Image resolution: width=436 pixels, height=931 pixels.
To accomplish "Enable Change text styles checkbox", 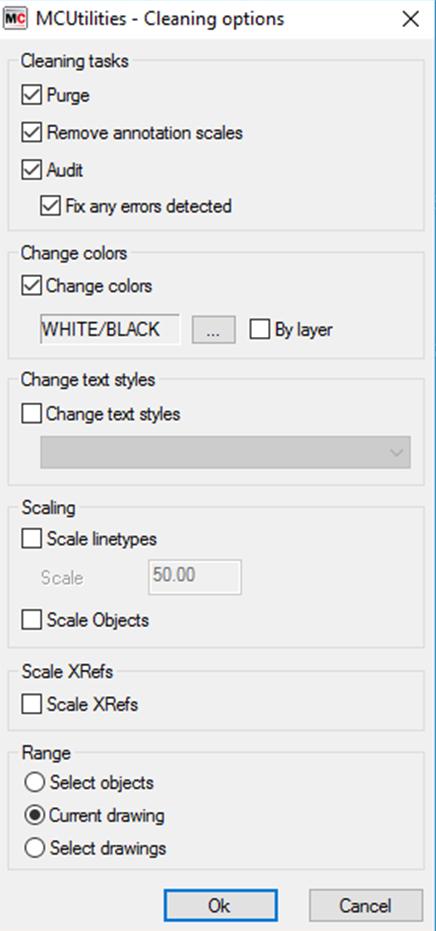I will 31,413.
